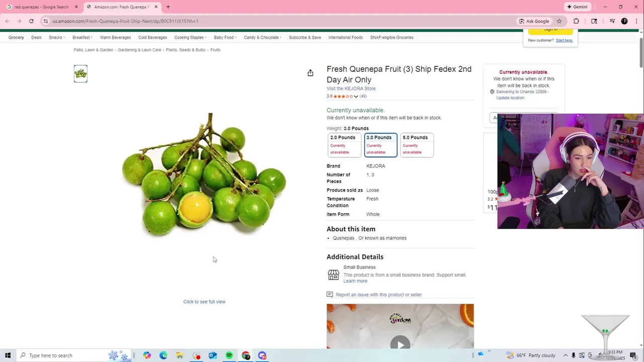Open the Windows Start menu
This screenshot has height=362, width=644.
click(8, 355)
